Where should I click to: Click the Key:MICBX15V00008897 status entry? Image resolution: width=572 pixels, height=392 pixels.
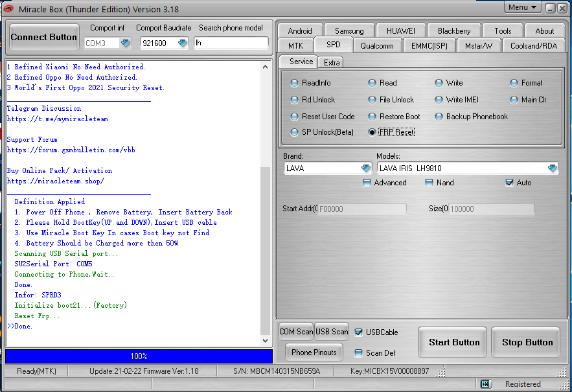389,371
